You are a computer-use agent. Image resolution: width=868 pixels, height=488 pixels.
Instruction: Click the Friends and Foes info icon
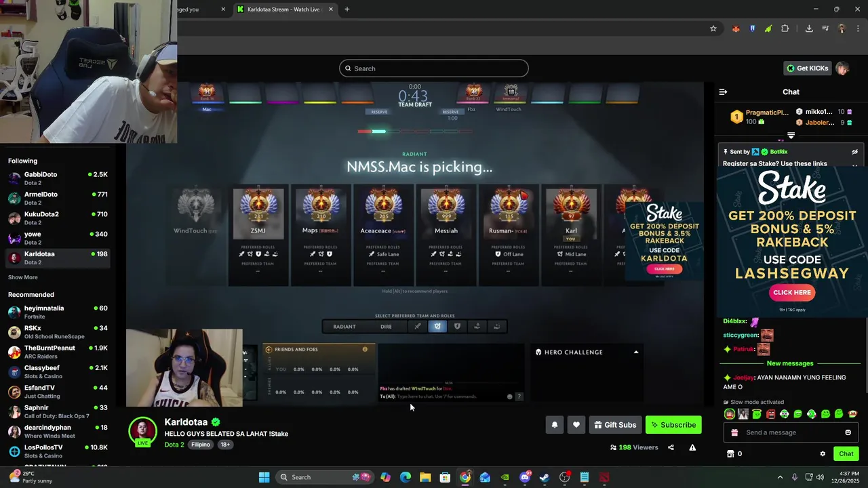[x=365, y=349]
